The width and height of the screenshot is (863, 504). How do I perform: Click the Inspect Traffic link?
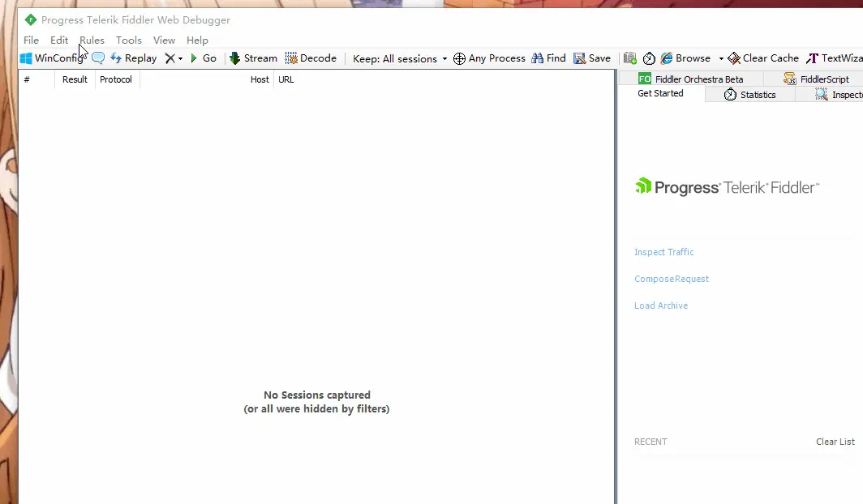pyautogui.click(x=663, y=252)
